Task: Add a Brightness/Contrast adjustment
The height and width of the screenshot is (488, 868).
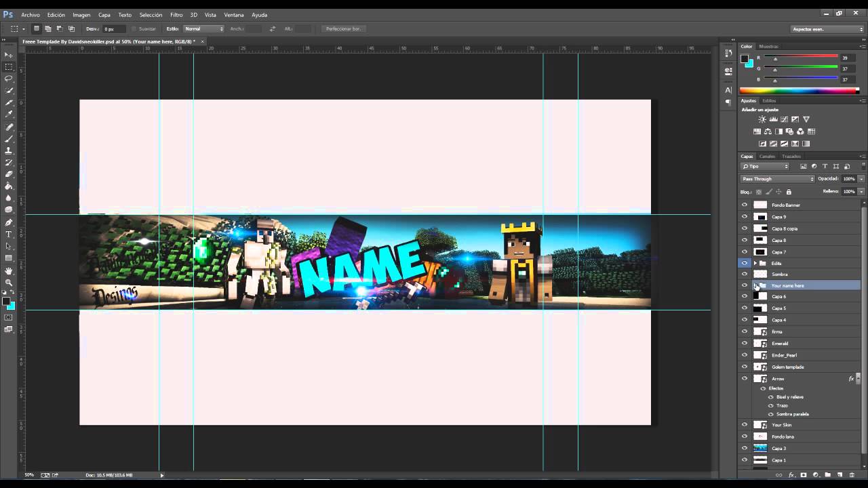Action: 762,119
